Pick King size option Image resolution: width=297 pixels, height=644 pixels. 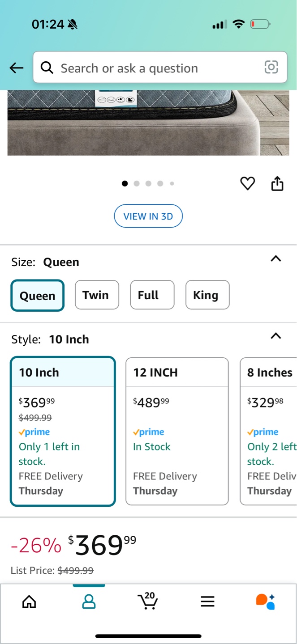[207, 295]
